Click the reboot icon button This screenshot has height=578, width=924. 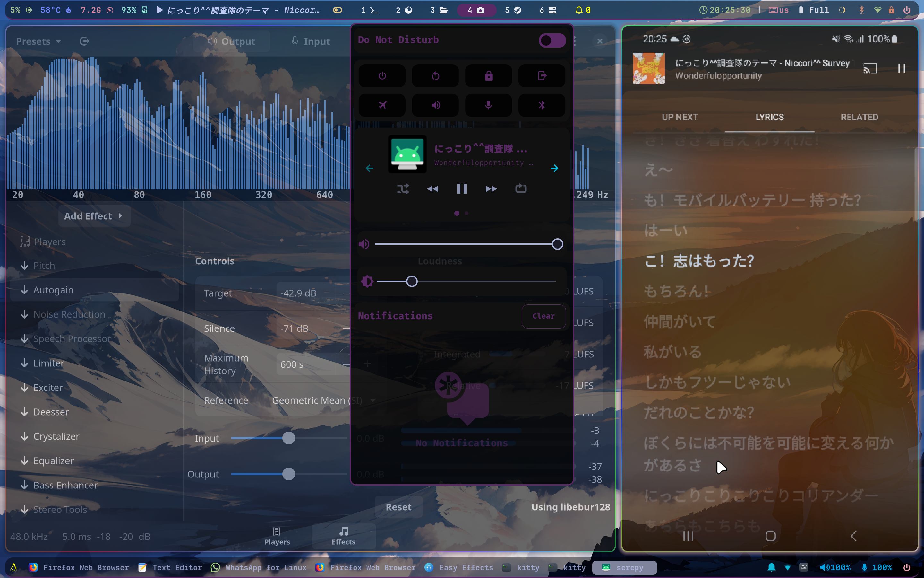click(435, 76)
